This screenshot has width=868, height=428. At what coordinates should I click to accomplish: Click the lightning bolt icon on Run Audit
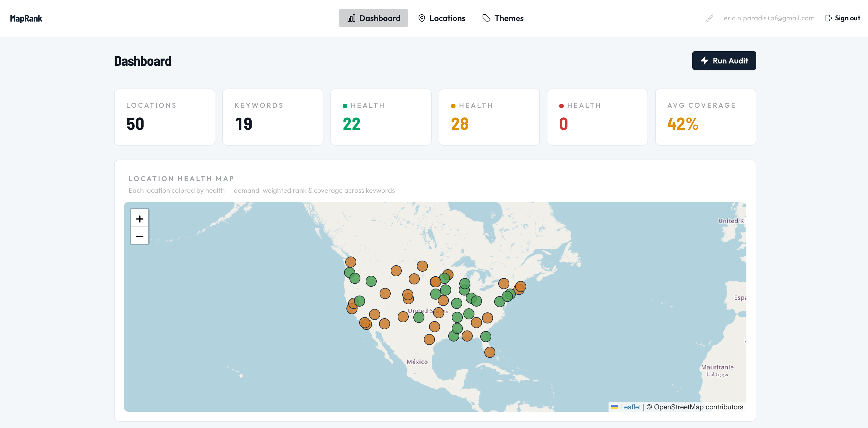(705, 61)
